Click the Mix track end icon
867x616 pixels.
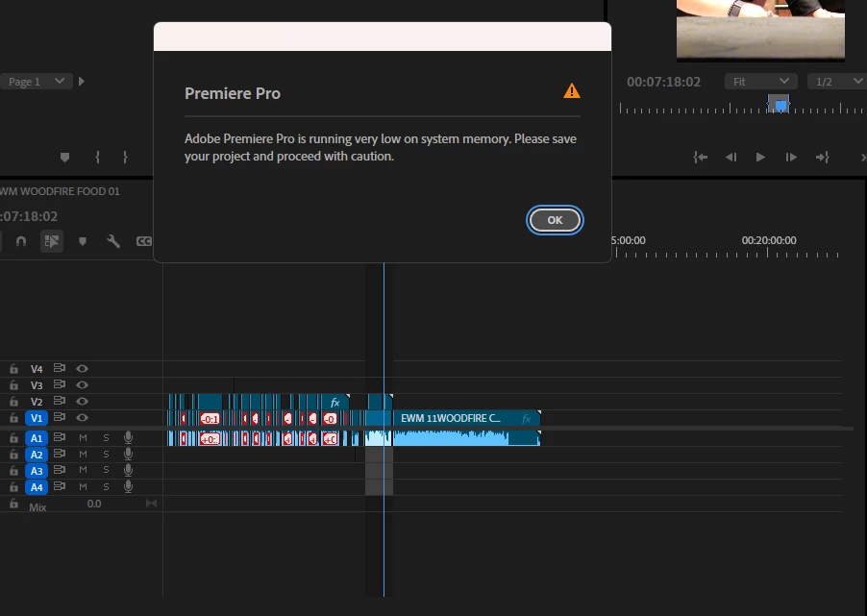click(x=151, y=504)
